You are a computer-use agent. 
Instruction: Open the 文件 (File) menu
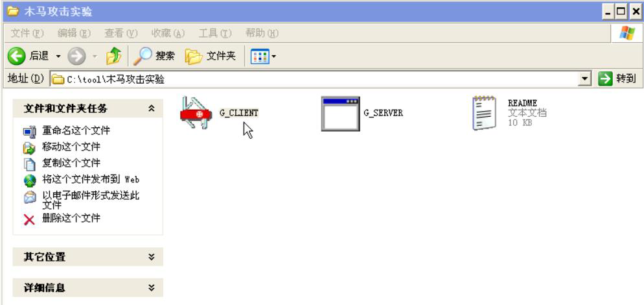click(27, 33)
